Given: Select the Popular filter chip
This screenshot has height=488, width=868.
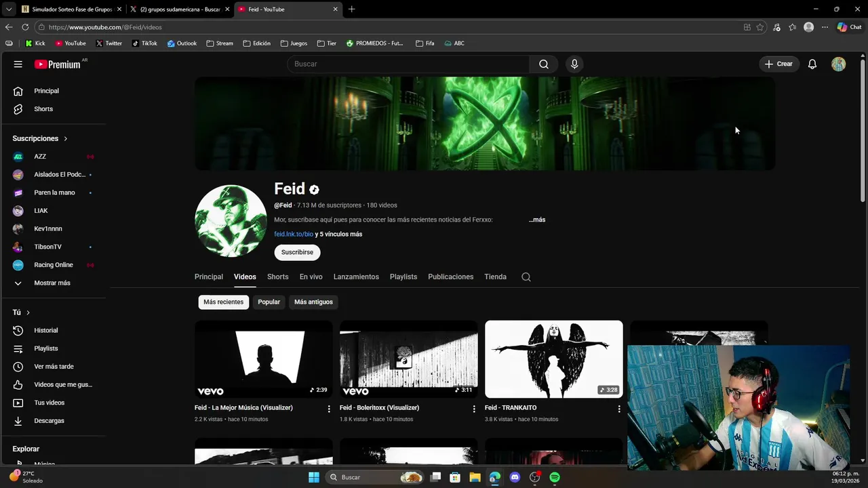Looking at the screenshot, I should (269, 302).
